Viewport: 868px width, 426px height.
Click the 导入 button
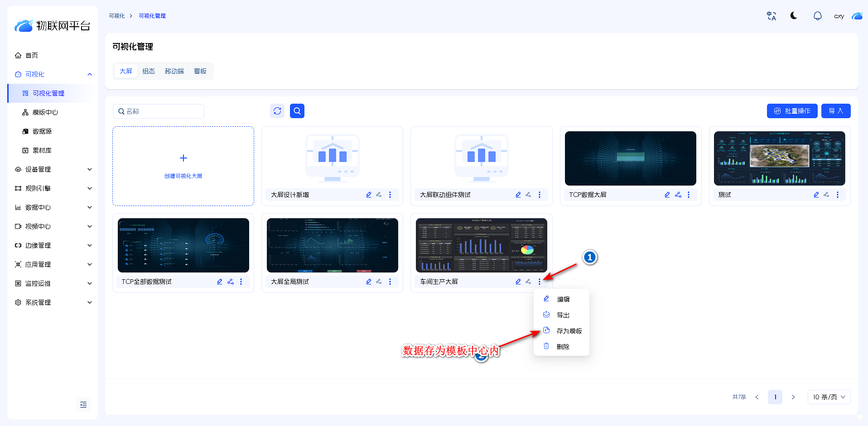click(x=836, y=111)
